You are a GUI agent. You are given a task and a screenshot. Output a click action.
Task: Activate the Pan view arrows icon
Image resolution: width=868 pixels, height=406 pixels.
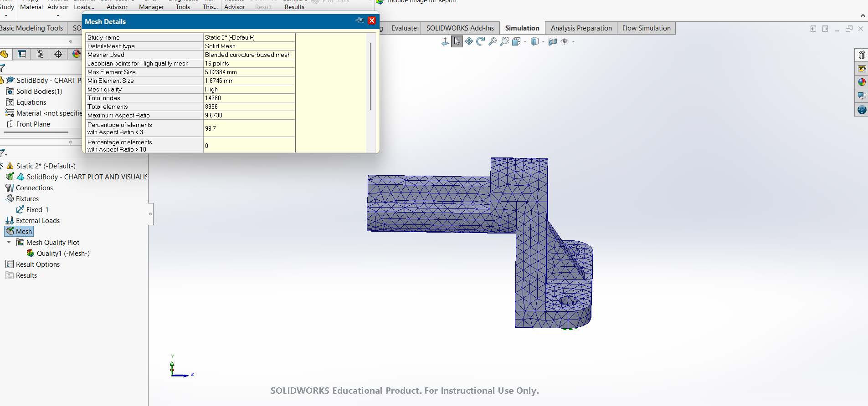click(x=469, y=42)
